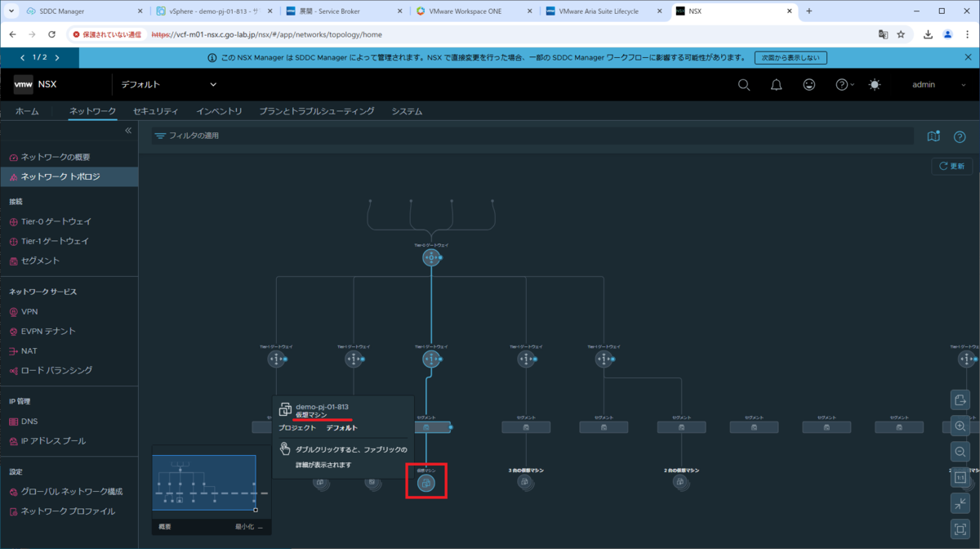The image size is (980, 549).
Task: Switch to the vSphere demo-pj-01-813 browser tab
Action: (x=214, y=11)
